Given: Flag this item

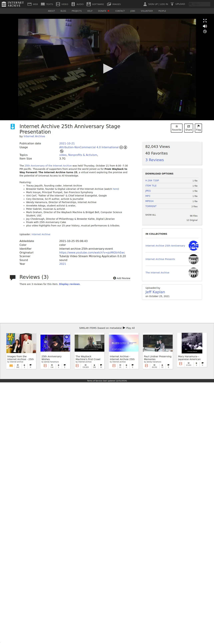Looking at the screenshot, I should coord(198,128).
